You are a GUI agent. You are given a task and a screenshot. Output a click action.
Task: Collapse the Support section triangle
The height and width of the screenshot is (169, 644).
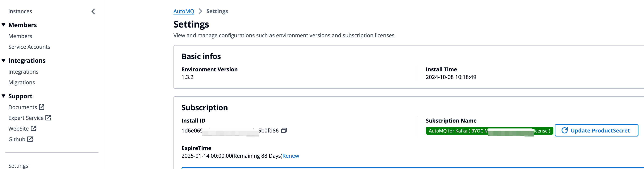pos(3,96)
